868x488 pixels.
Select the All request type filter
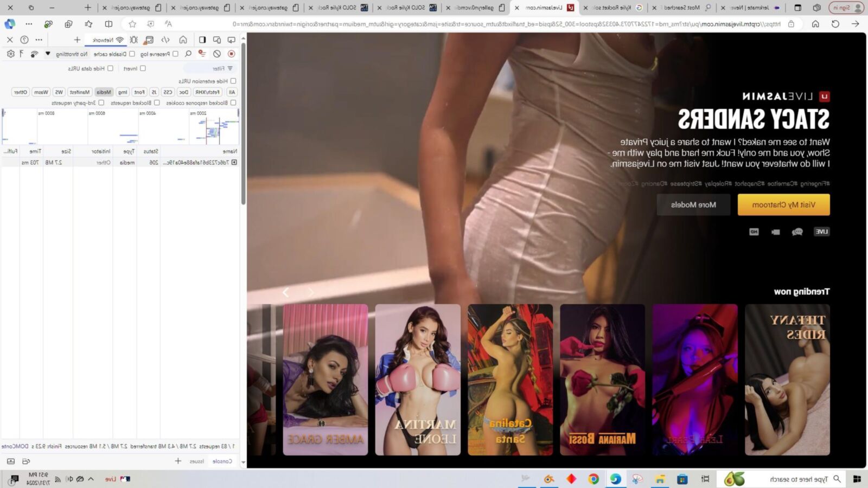coord(232,92)
